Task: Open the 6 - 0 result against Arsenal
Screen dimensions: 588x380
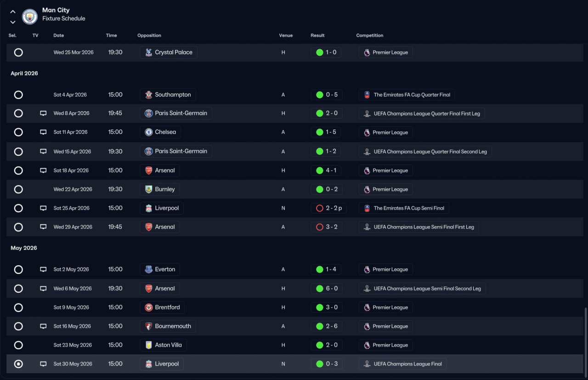Action: [x=326, y=289]
